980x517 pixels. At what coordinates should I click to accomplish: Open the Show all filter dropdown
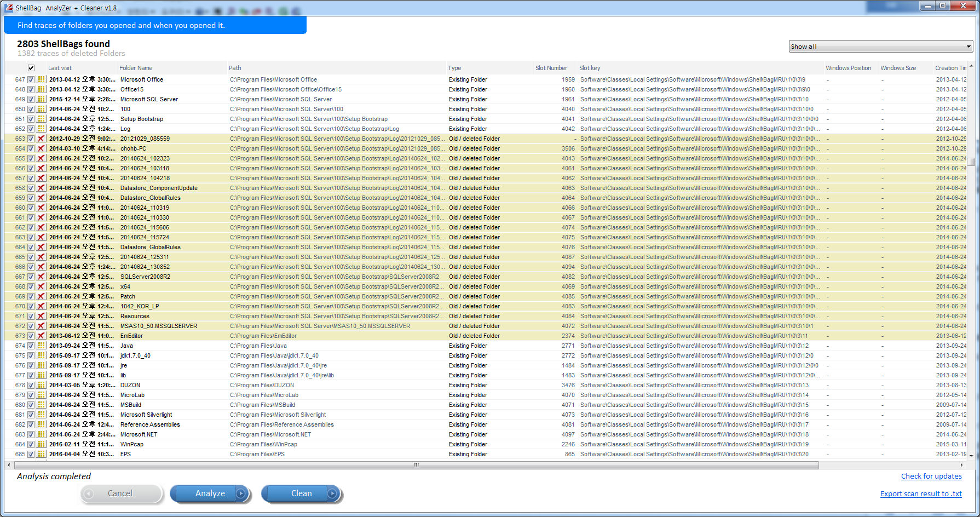pyautogui.click(x=881, y=47)
